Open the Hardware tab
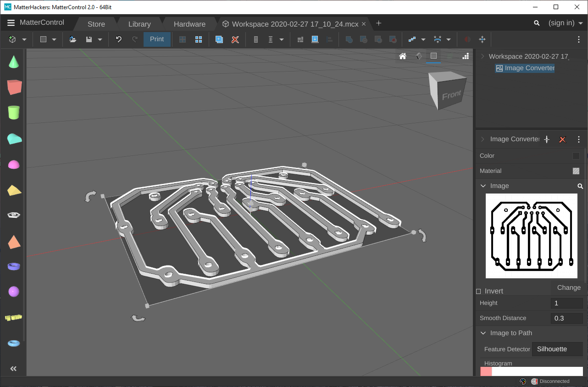This screenshot has height=387, width=588. [189, 24]
